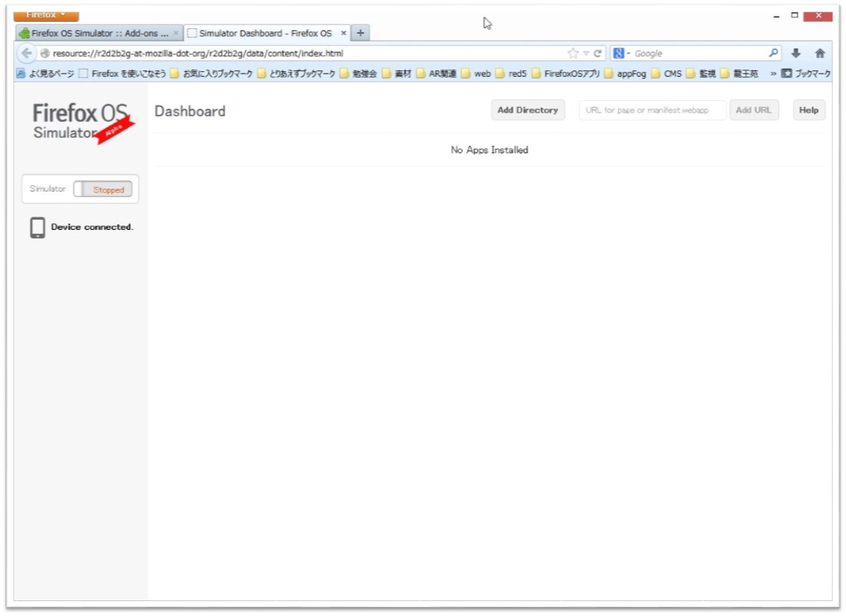
Task: Go to the home page
Action: pos(820,53)
